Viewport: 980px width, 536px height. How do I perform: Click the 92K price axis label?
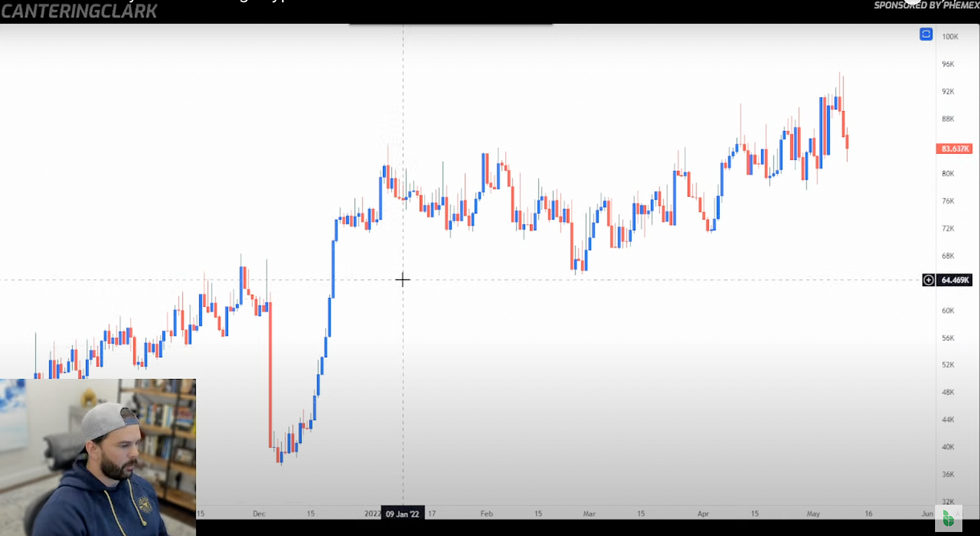pos(948,91)
